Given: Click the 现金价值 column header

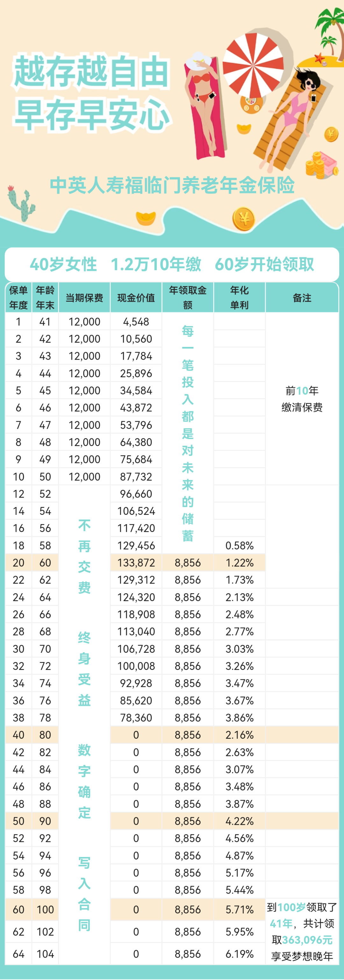Looking at the screenshot, I should pos(136,298).
